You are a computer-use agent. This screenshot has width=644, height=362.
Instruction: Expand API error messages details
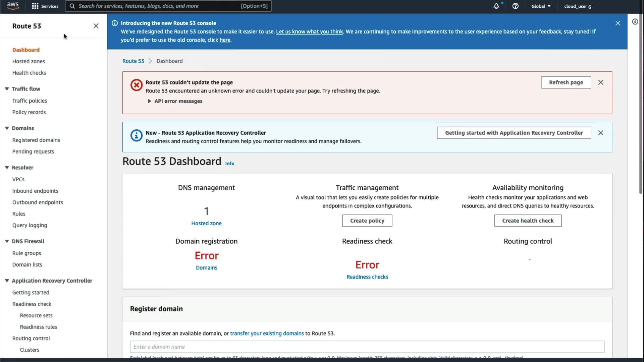175,101
